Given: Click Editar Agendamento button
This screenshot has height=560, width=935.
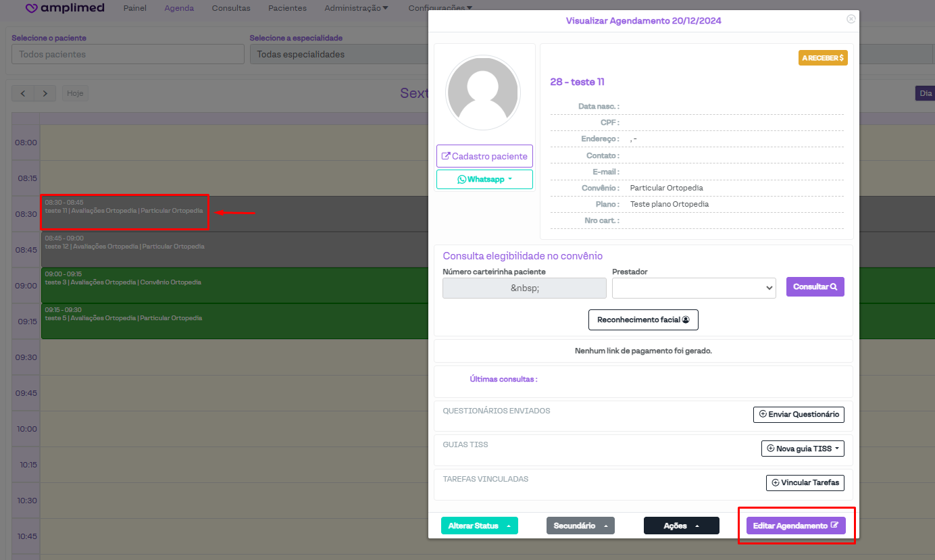Looking at the screenshot, I should 795,526.
